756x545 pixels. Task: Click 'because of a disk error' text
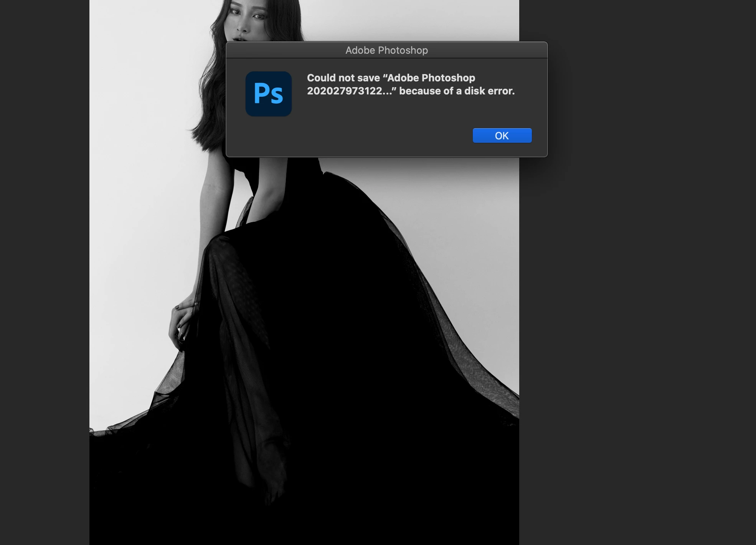457,91
